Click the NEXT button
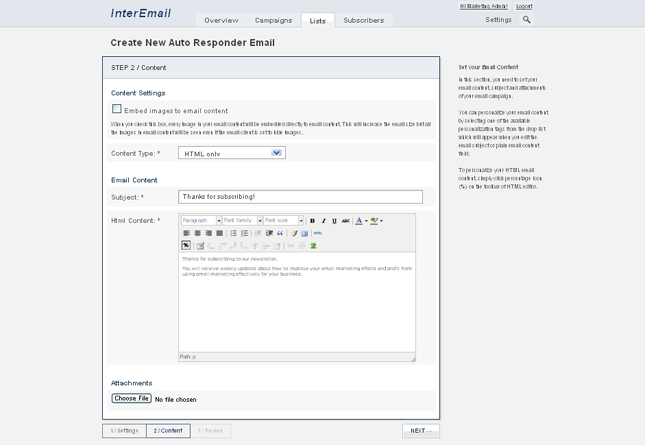 click(420, 431)
